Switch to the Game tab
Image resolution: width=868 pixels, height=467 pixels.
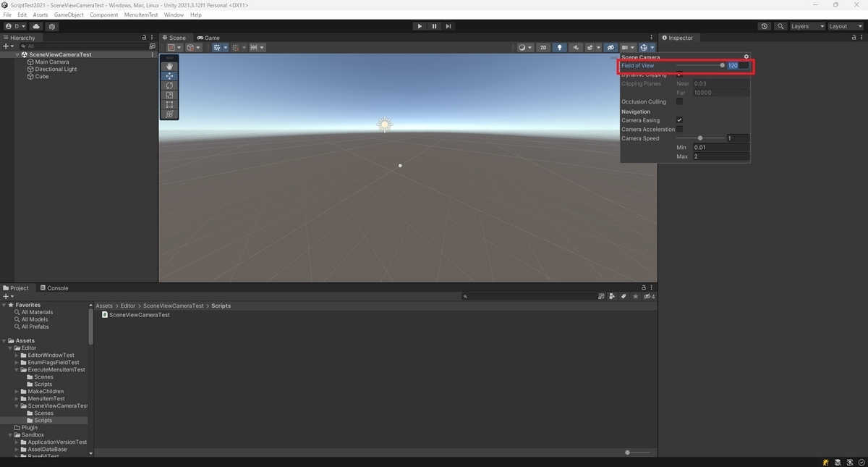coord(208,38)
